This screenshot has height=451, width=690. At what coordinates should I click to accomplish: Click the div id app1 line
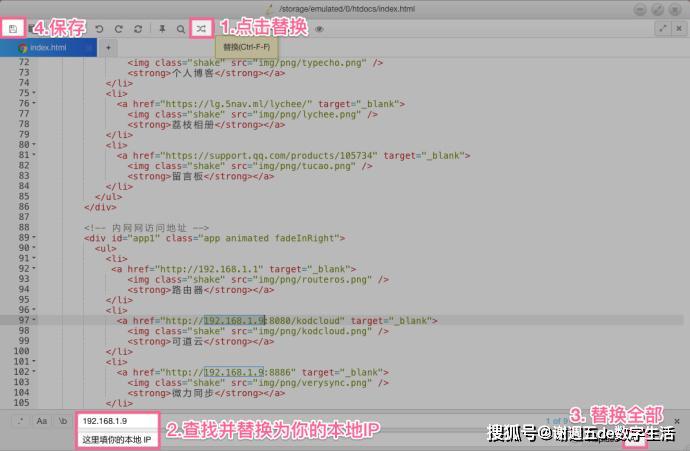215,238
